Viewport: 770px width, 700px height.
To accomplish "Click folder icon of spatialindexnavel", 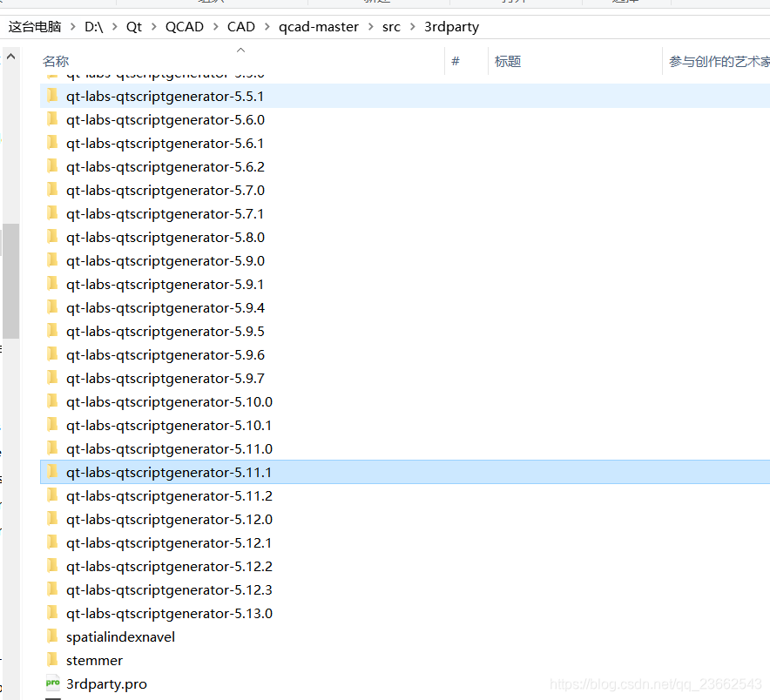I will [52, 636].
